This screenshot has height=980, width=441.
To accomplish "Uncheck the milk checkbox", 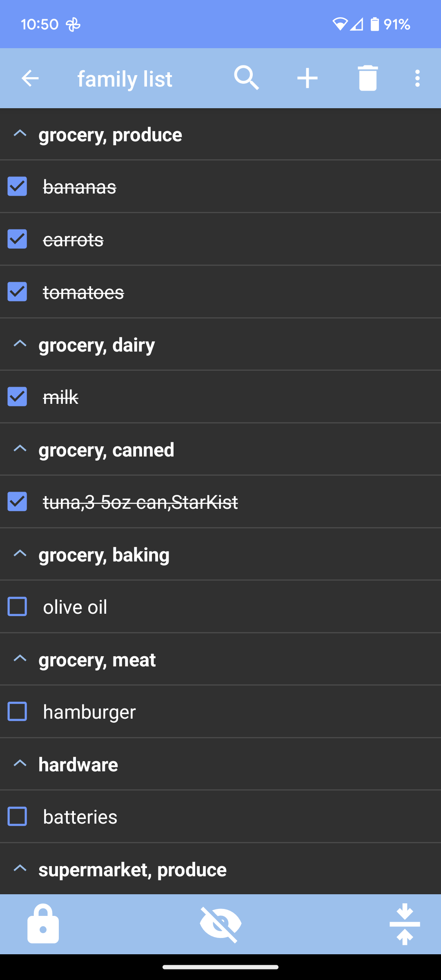I will pyautogui.click(x=17, y=396).
